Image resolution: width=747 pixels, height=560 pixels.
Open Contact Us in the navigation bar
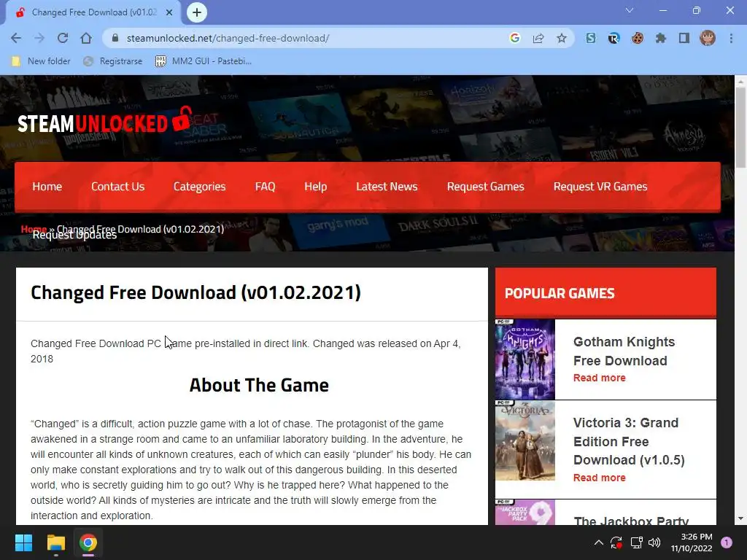point(117,187)
